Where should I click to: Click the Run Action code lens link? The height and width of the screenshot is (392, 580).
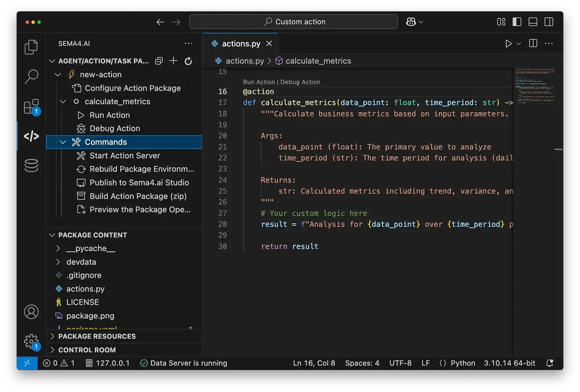(x=259, y=82)
